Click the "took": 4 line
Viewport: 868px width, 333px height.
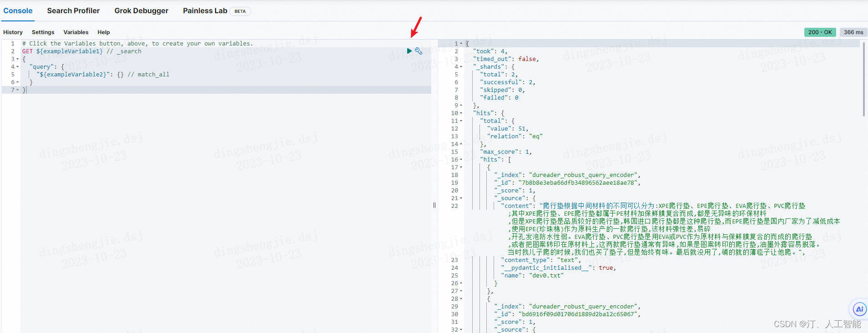click(x=490, y=51)
